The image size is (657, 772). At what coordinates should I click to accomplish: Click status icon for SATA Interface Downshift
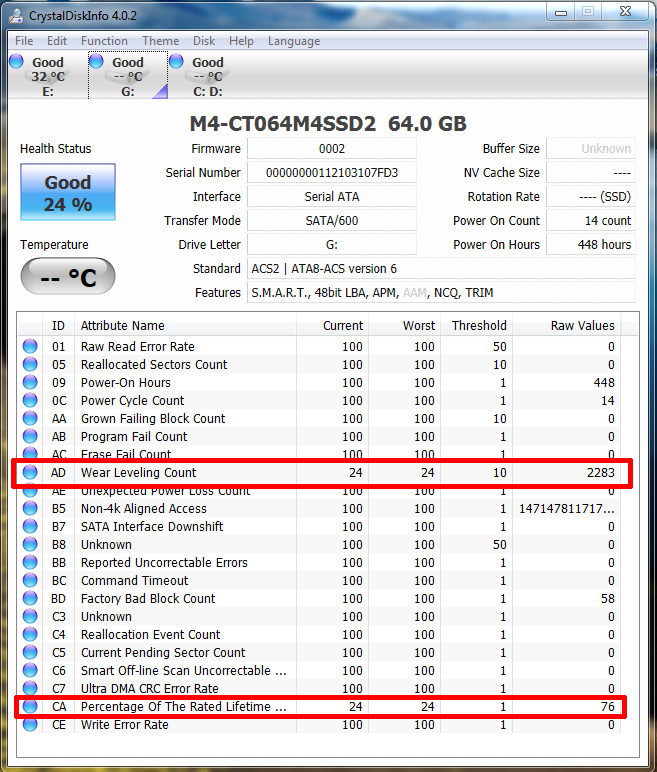pos(30,526)
